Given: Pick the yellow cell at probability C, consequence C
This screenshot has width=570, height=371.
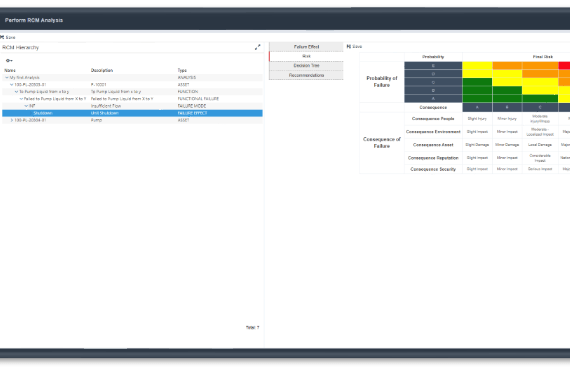Looking at the screenshot, I should (x=540, y=82).
